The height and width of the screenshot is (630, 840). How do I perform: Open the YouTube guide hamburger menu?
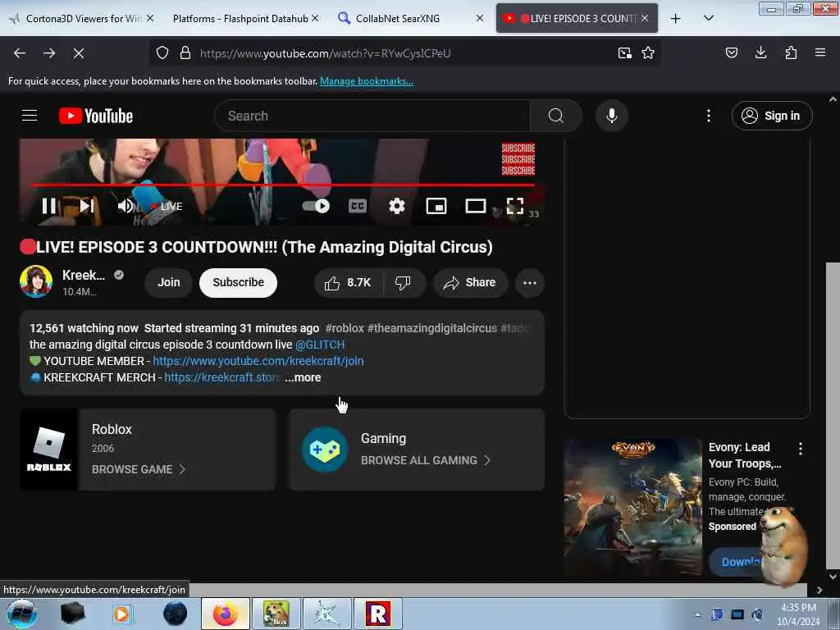click(30, 115)
